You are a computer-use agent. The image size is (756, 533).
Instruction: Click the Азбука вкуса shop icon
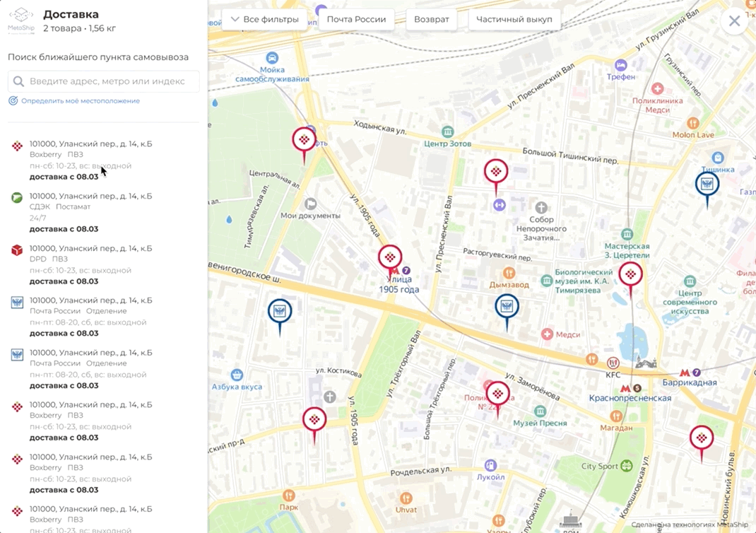(236, 375)
